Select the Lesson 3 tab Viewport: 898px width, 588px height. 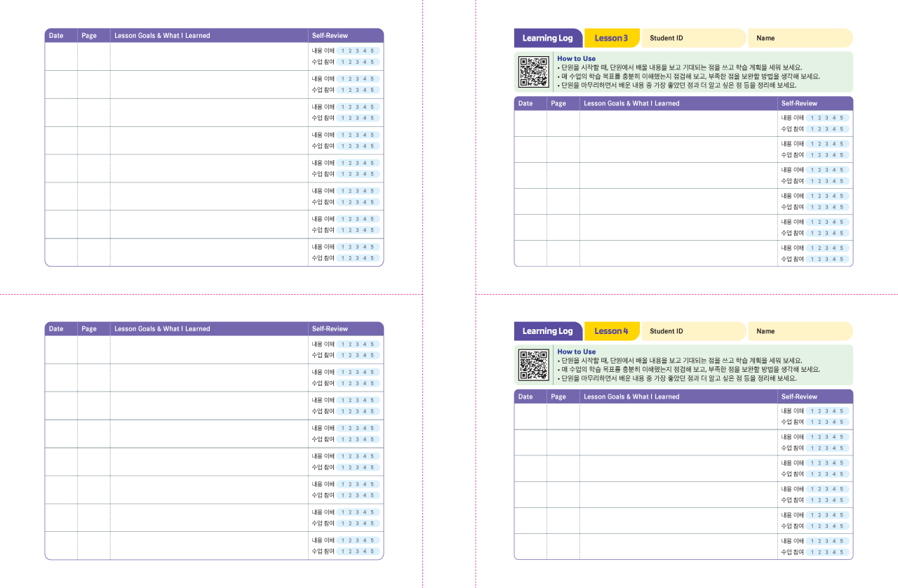611,38
